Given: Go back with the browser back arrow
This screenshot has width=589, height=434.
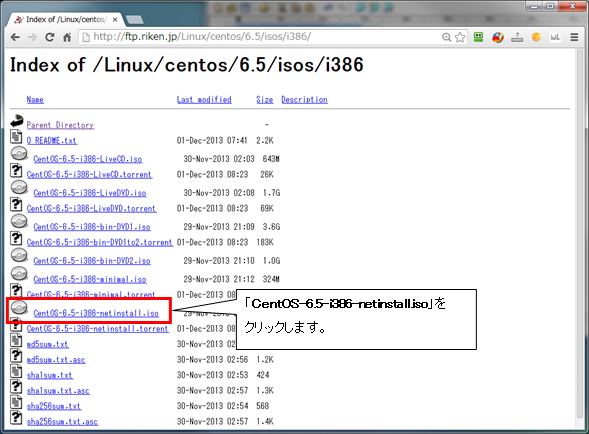Looking at the screenshot, I should click(15, 37).
